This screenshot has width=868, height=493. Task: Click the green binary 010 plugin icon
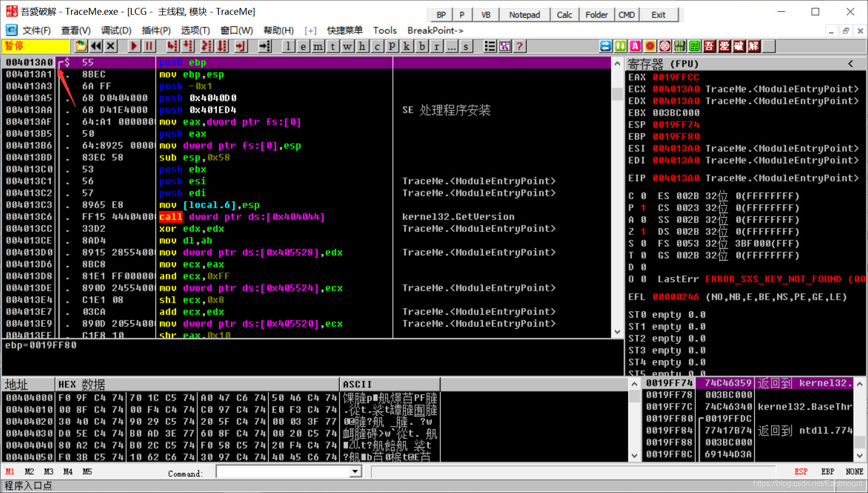680,46
